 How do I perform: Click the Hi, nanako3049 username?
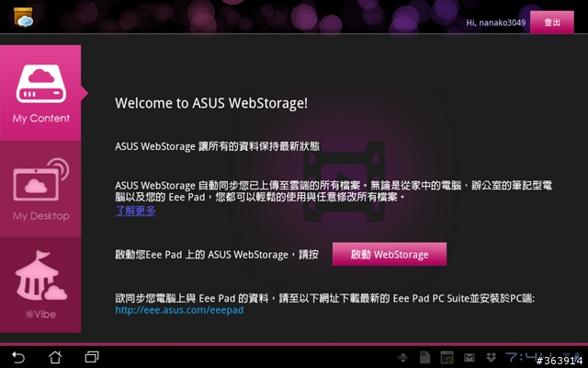(x=495, y=22)
